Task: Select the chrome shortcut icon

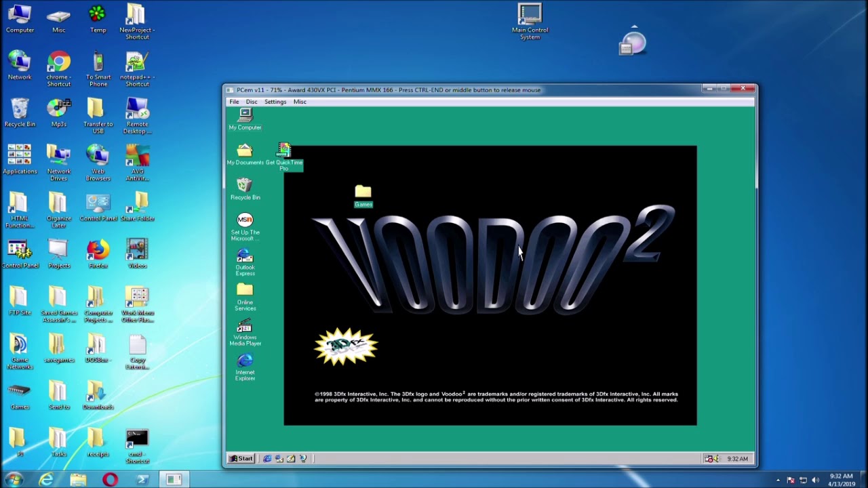Action: [59, 69]
